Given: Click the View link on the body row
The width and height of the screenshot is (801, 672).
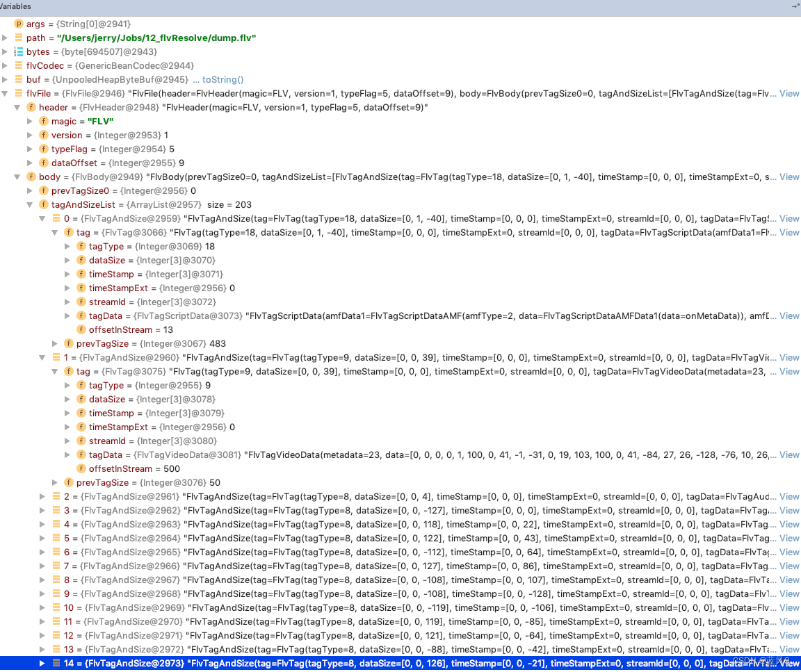Looking at the screenshot, I should point(789,177).
